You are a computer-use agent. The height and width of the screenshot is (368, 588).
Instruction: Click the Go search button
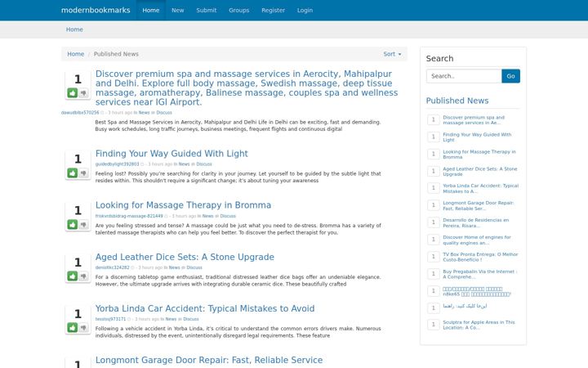[510, 76]
